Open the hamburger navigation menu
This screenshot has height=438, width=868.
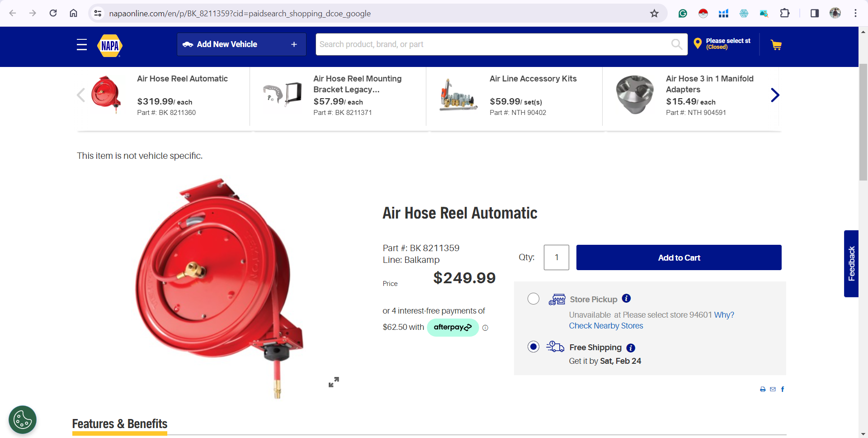click(x=82, y=44)
